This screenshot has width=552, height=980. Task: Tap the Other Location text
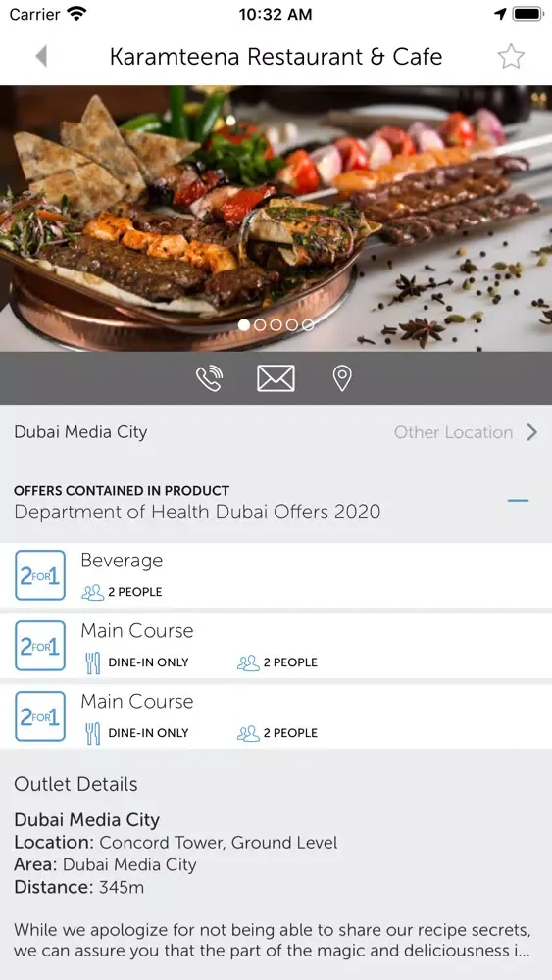click(453, 432)
